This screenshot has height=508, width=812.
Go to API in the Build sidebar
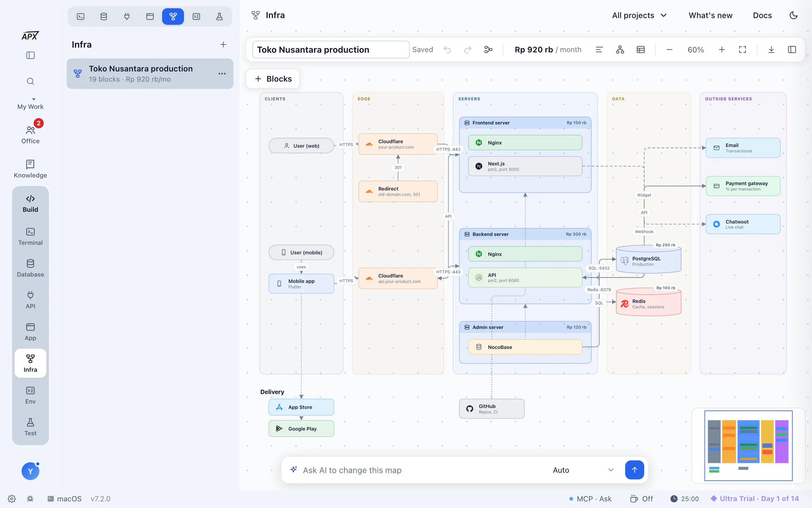[x=30, y=300]
